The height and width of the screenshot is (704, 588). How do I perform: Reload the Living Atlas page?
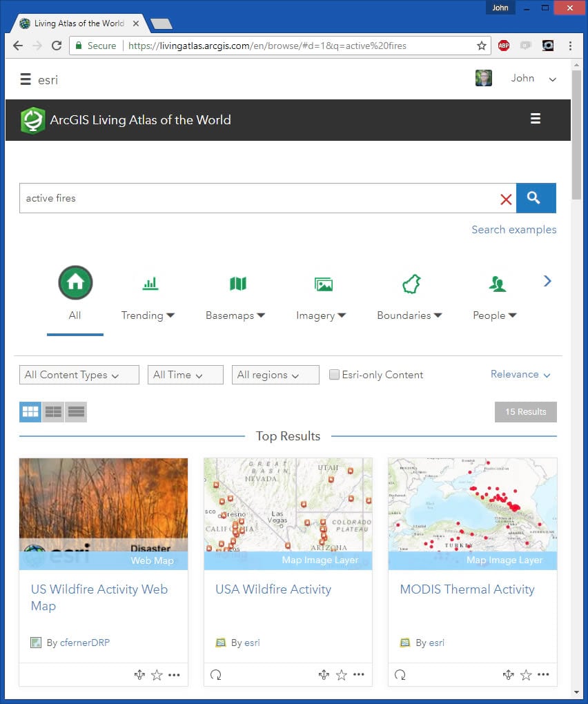click(57, 46)
